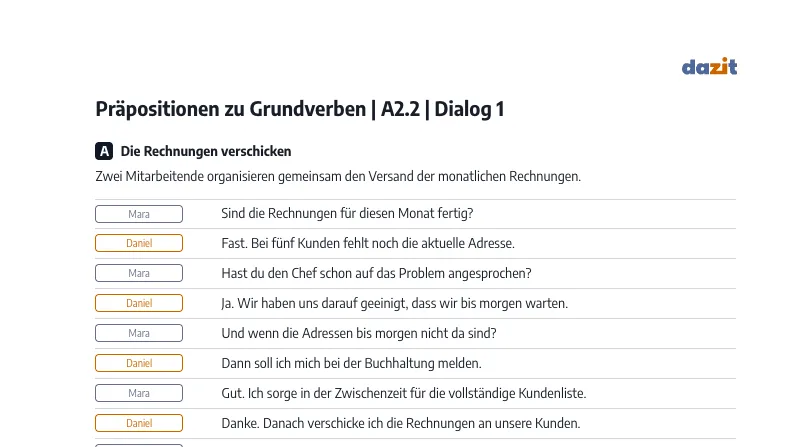The width and height of the screenshot is (794, 447).
Task: Click the sentence 'Hast du den Chef schon'
Action: coord(376,273)
